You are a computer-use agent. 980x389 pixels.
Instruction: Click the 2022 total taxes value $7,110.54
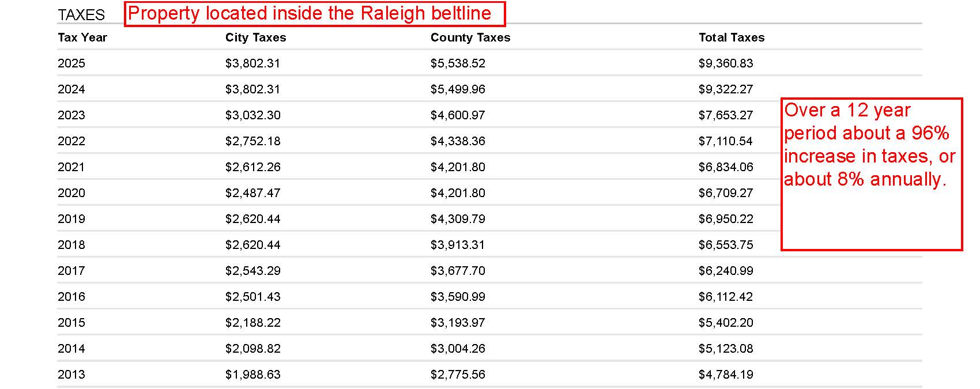725,141
